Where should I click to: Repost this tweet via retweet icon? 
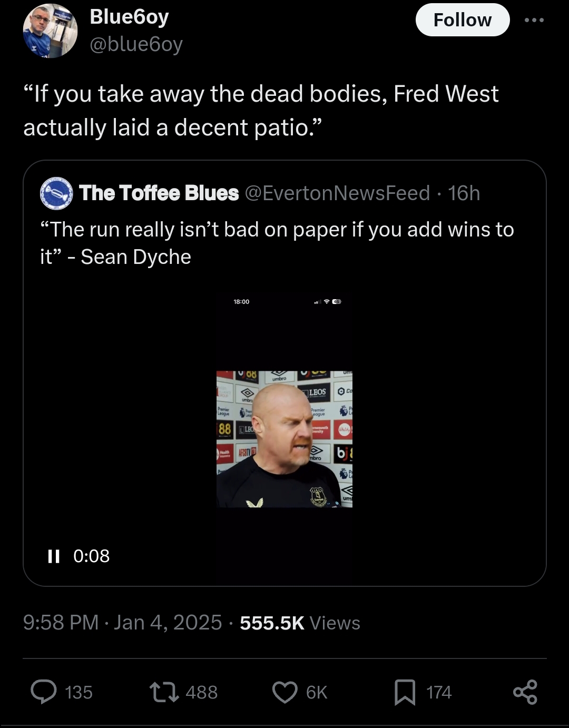[162, 692]
